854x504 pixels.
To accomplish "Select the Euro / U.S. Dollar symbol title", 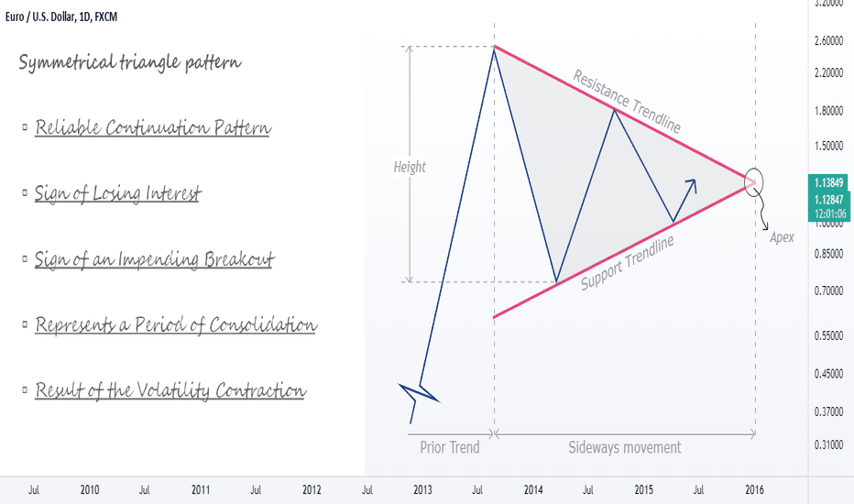I will 61,16.
